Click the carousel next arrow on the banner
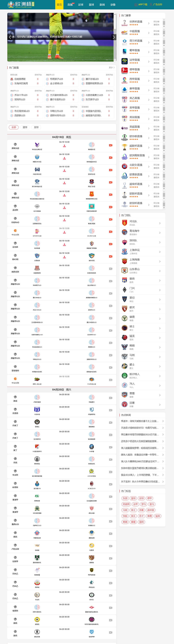Image resolution: width=174 pixels, height=644 pixels. (114, 37)
